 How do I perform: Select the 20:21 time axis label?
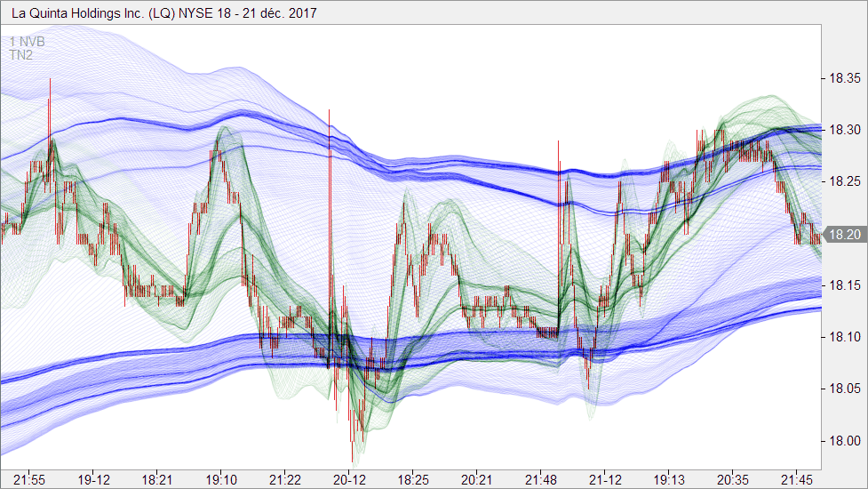coord(476,479)
